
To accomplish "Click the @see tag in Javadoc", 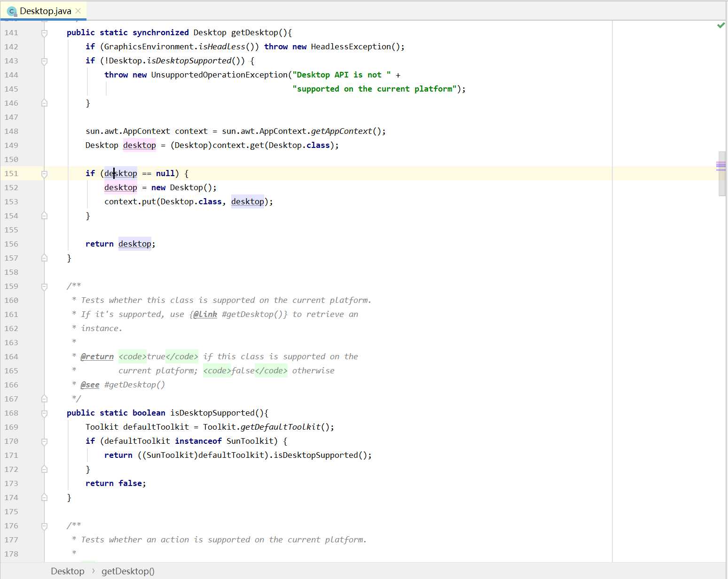I will click(x=90, y=385).
